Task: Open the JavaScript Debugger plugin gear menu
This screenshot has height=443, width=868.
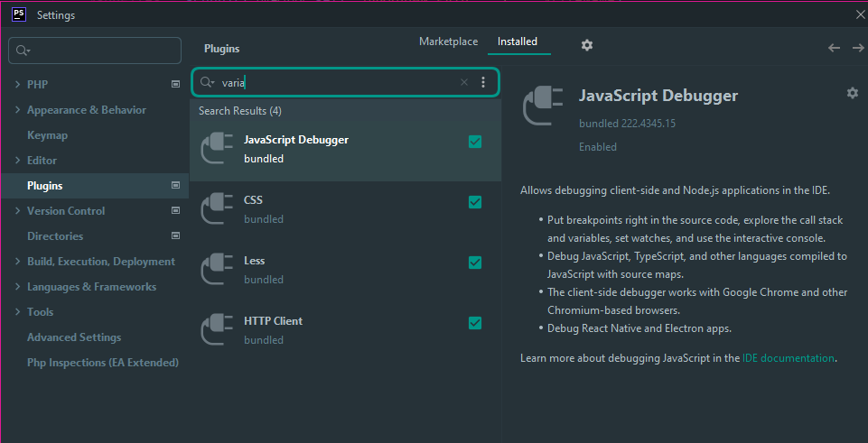Action: [x=852, y=93]
